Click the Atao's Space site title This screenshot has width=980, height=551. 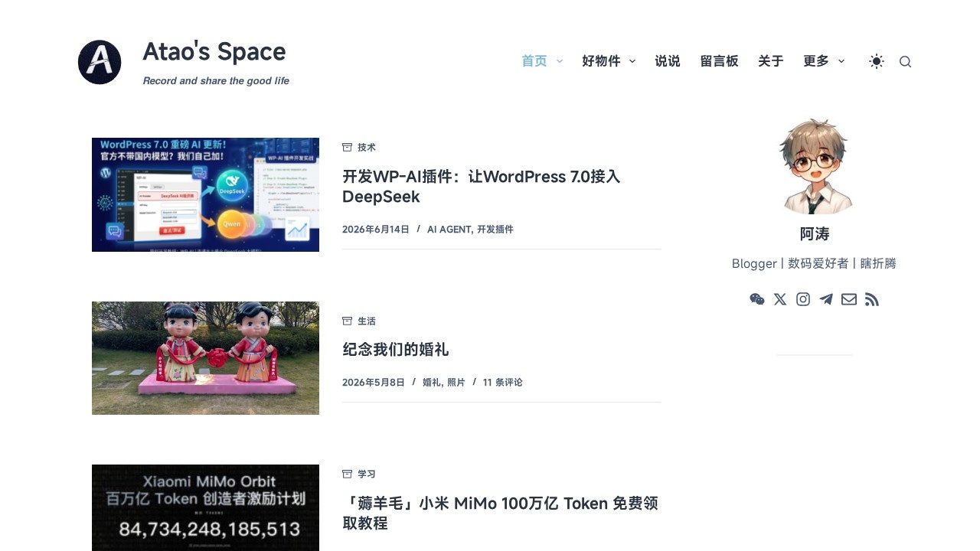214,51
